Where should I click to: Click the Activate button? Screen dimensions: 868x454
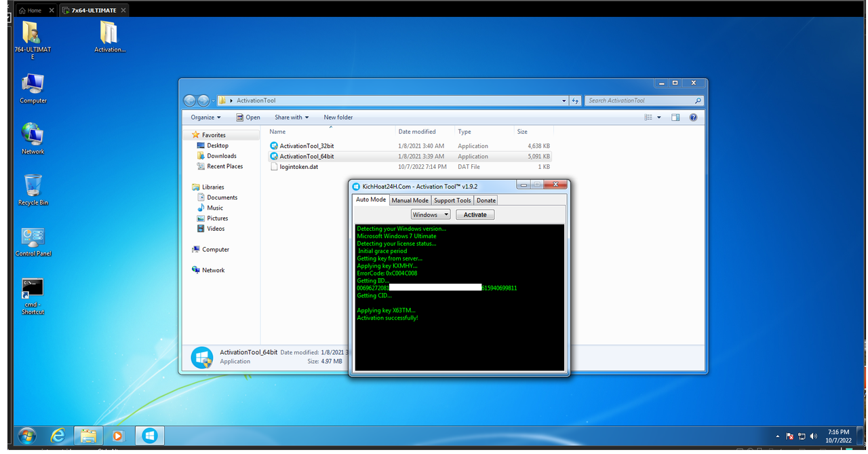(475, 214)
